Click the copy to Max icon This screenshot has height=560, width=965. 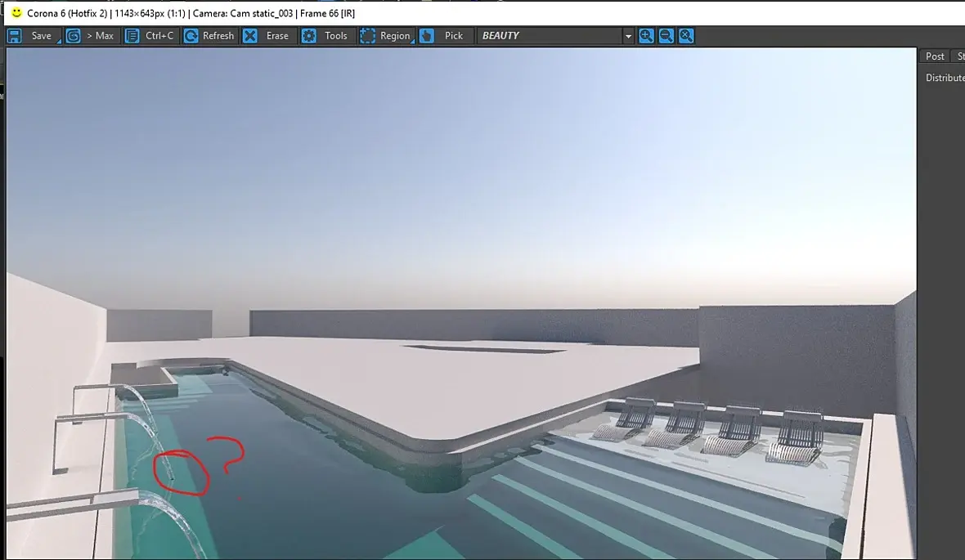[74, 36]
